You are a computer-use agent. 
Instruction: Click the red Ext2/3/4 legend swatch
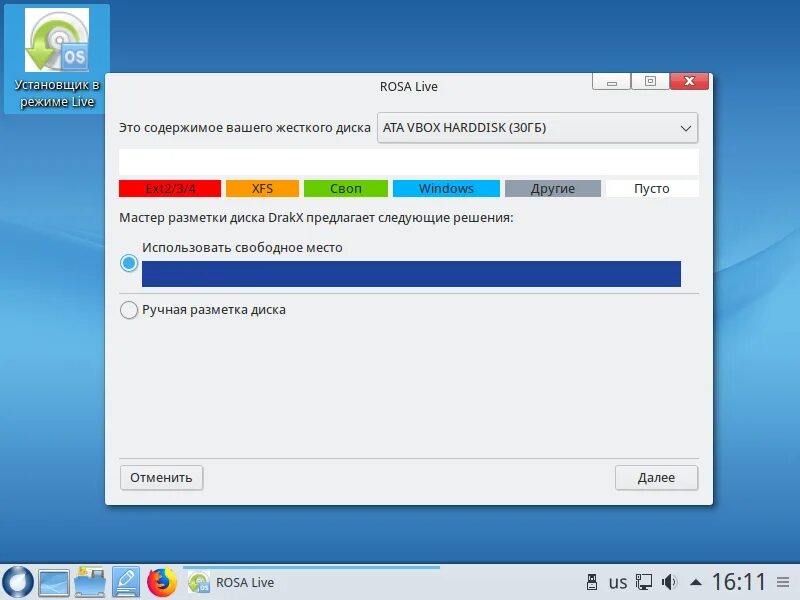click(170, 188)
